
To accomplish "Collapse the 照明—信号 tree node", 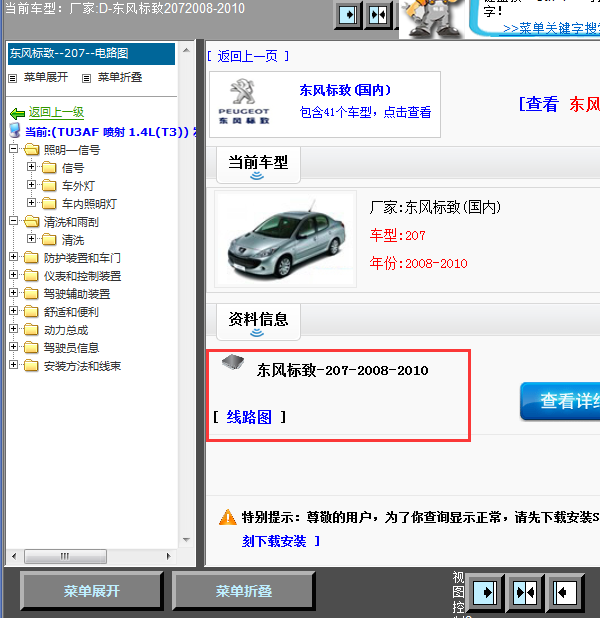I will (x=13, y=149).
